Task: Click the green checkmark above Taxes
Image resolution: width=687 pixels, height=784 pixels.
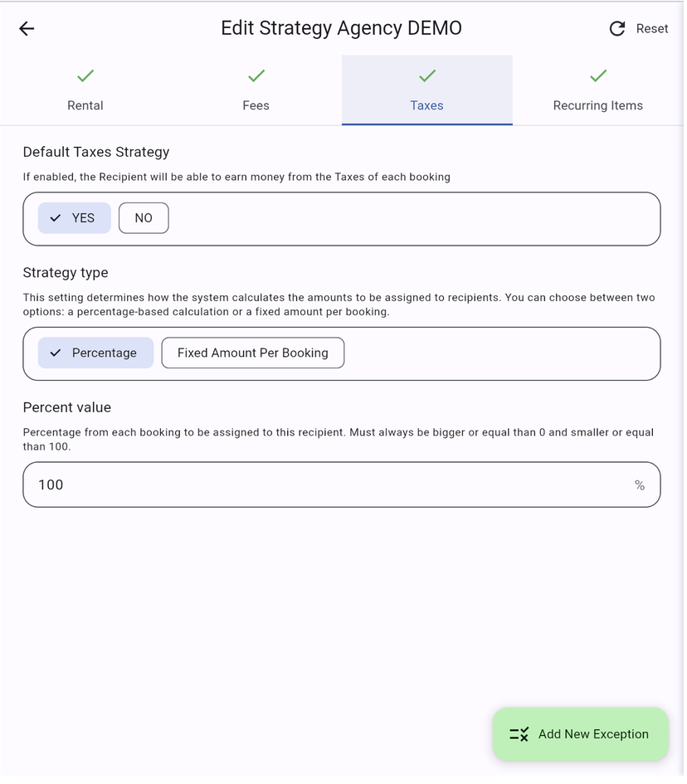Action: point(427,76)
